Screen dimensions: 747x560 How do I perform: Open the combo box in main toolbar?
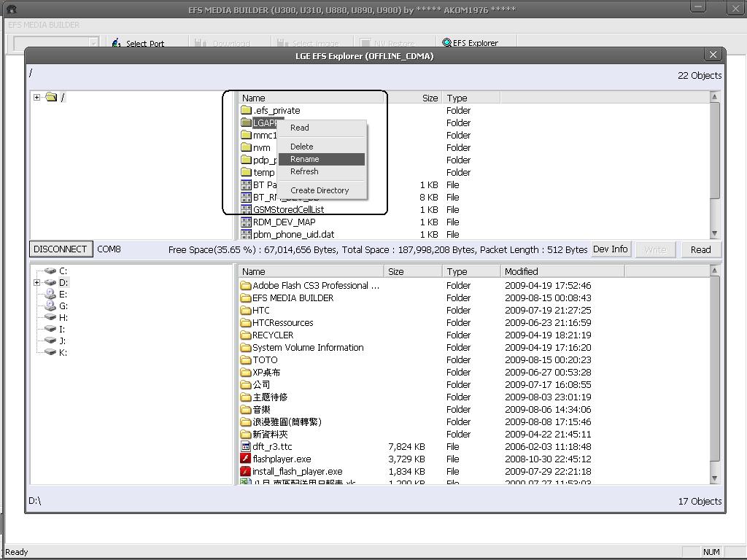click(x=56, y=43)
